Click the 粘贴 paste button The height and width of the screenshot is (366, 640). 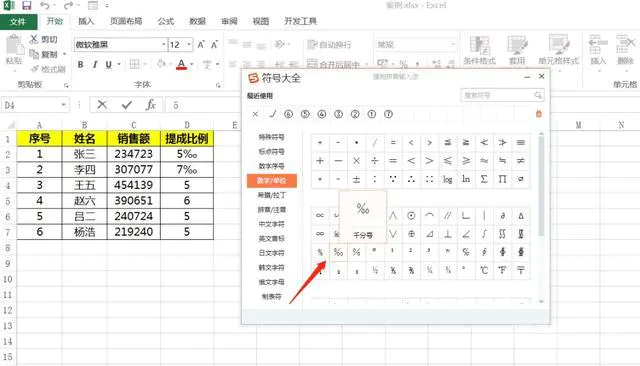pyautogui.click(x=14, y=50)
